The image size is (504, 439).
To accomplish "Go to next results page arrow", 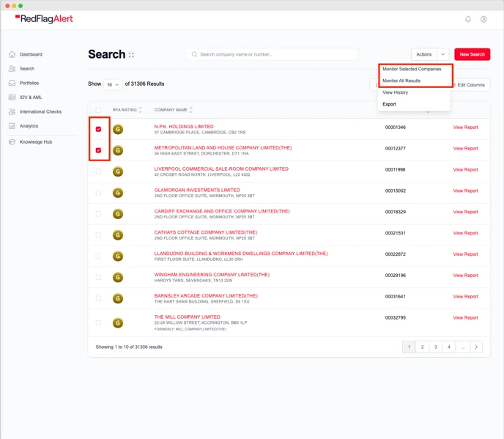I will click(x=476, y=347).
